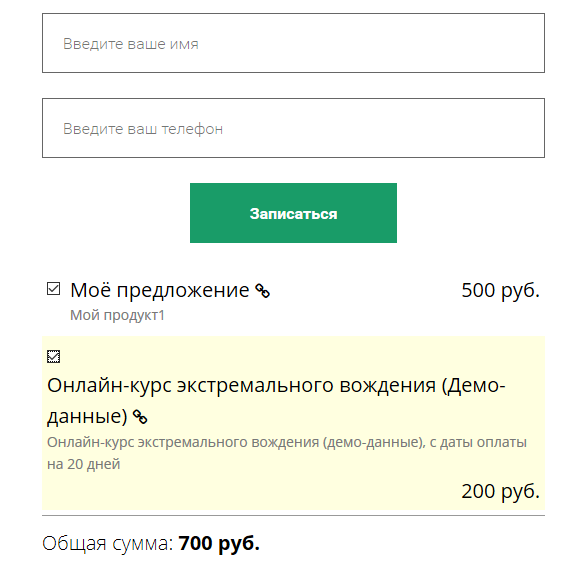Screen dimensions: 588x566
Task: Select the Моё предложение offer title
Action: click(159, 290)
